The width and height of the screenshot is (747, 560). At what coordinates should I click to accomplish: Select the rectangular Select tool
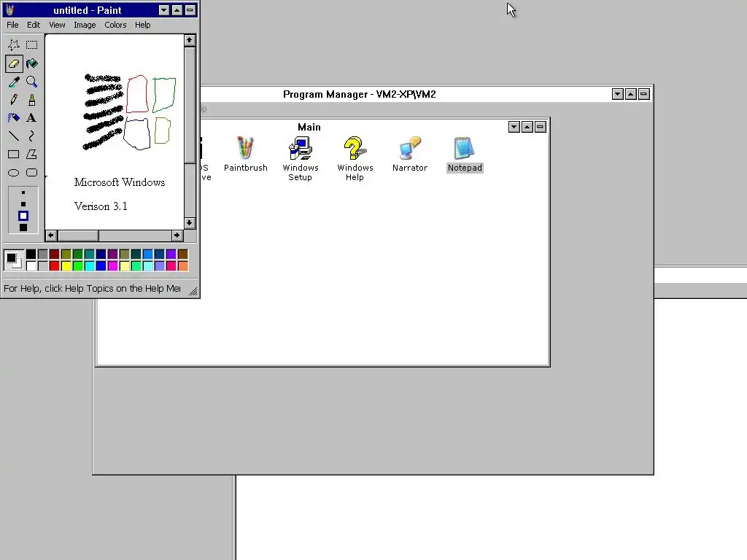click(32, 45)
